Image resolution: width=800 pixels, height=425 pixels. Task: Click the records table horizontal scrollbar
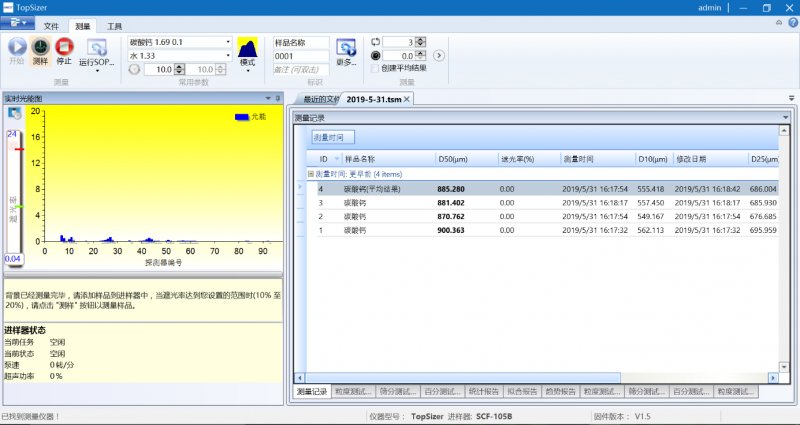click(x=463, y=378)
